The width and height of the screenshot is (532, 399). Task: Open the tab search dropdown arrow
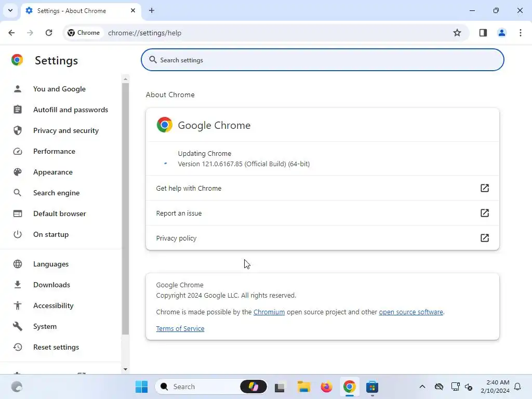10,10
